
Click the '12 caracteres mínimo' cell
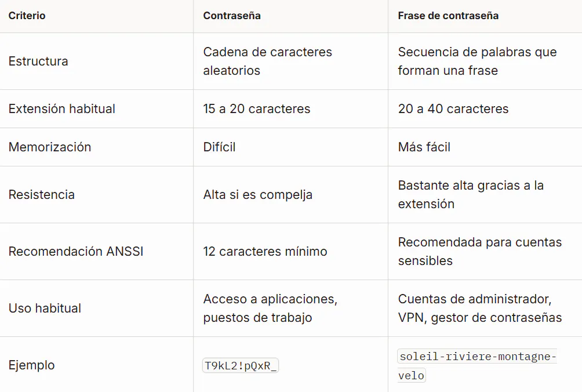[265, 251]
